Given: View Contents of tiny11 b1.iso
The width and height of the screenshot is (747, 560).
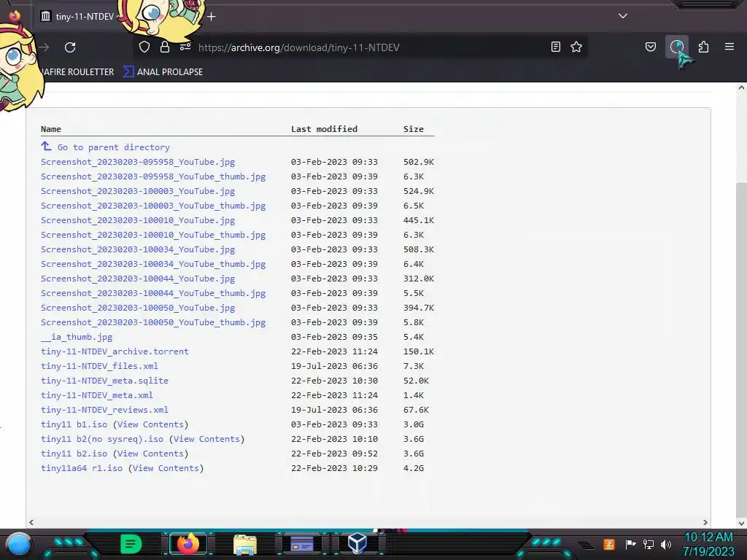Looking at the screenshot, I should [150, 425].
